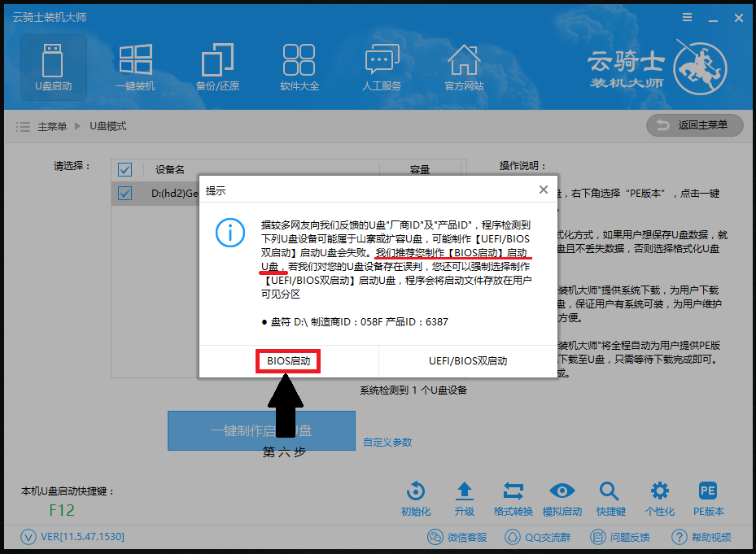The image size is (756, 554).
Task: Click the 盘符 D:\ 制造商ID line
Action: 355,321
